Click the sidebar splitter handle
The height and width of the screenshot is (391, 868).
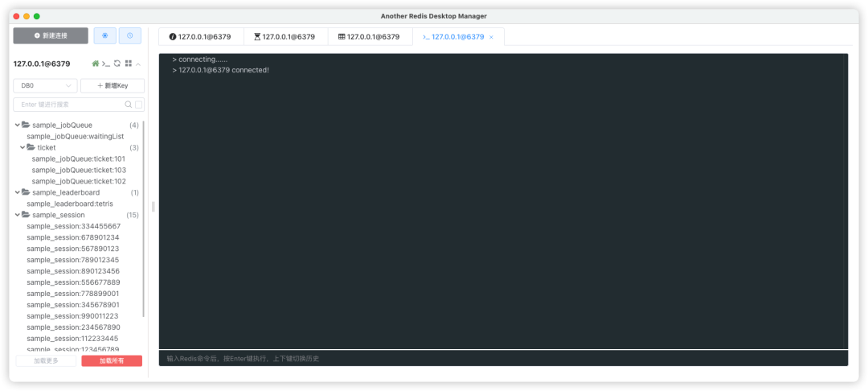pyautogui.click(x=153, y=207)
